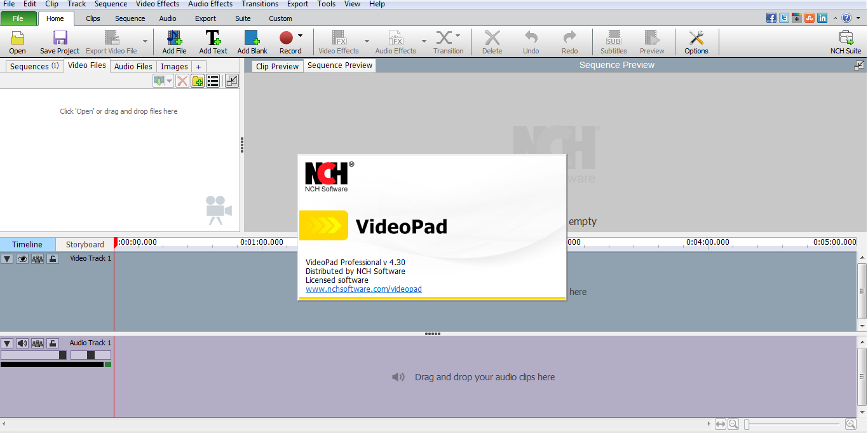Open the Suite ribbon tab
The height and width of the screenshot is (433, 868).
tap(243, 18)
